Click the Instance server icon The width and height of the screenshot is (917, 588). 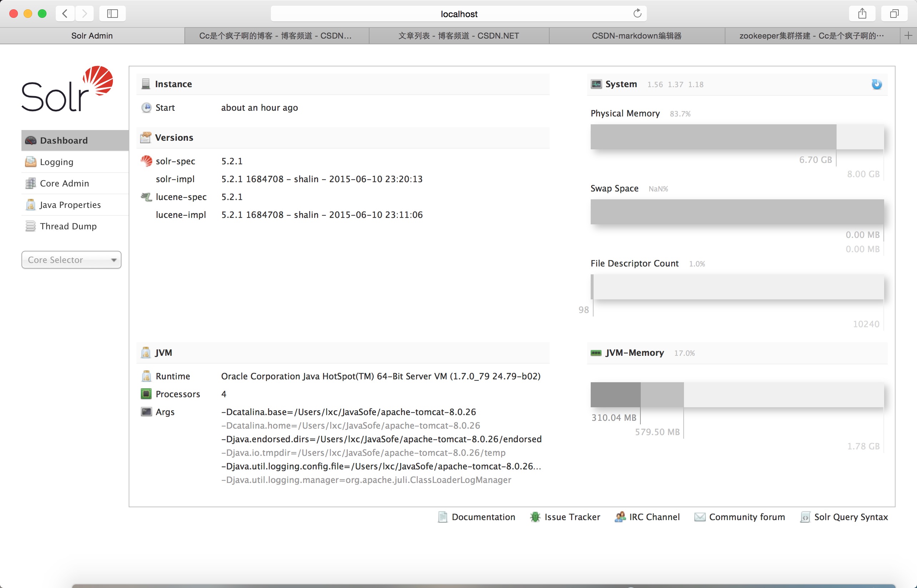click(x=145, y=84)
